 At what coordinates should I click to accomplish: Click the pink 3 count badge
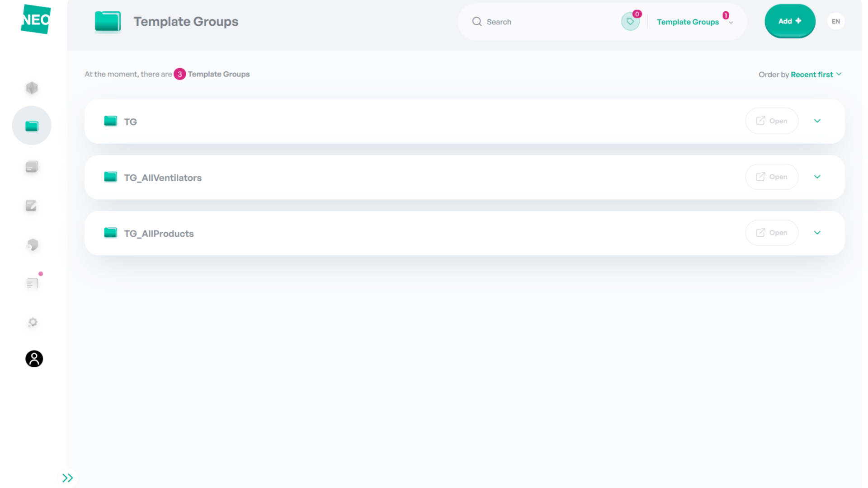[179, 74]
